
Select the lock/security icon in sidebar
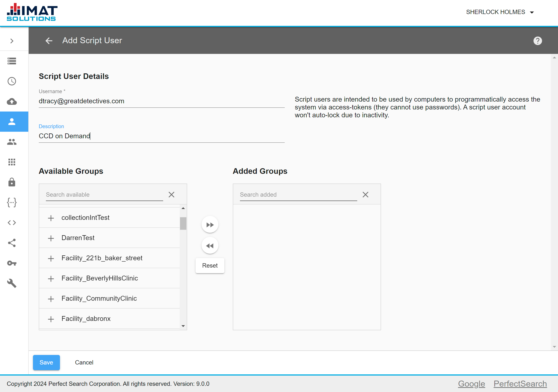point(11,182)
